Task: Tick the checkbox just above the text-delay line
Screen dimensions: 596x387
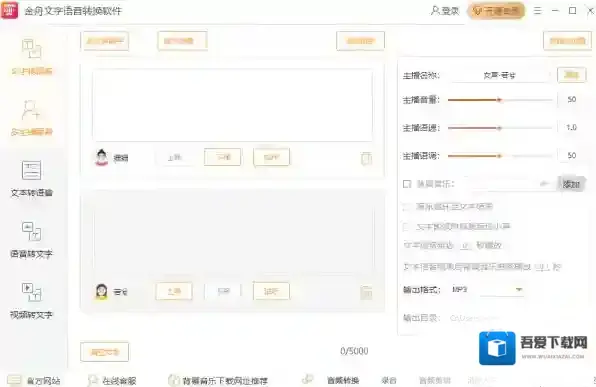Action: (x=407, y=227)
